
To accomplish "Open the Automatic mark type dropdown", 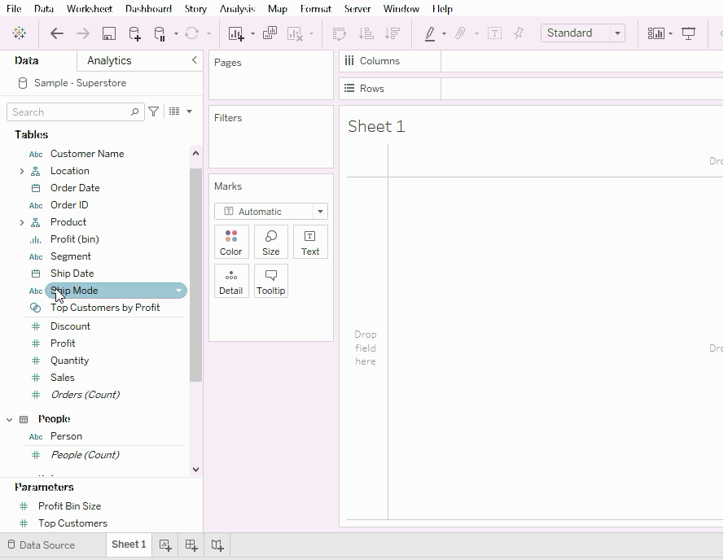I will (320, 212).
